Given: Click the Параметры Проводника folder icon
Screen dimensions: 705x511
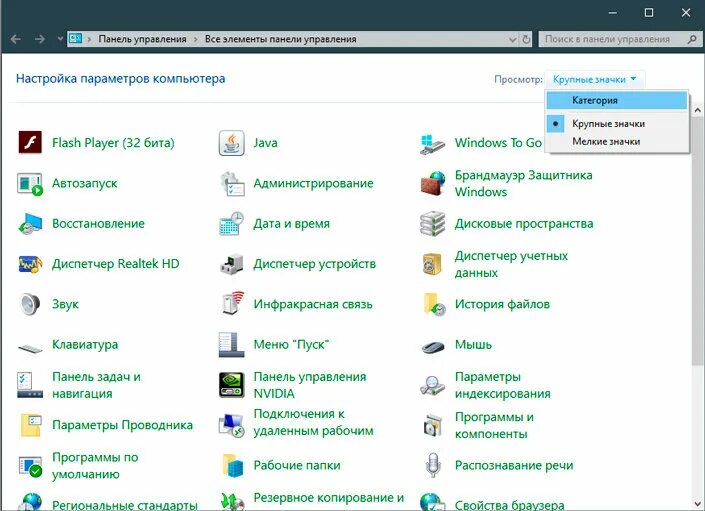Looking at the screenshot, I should (x=31, y=425).
